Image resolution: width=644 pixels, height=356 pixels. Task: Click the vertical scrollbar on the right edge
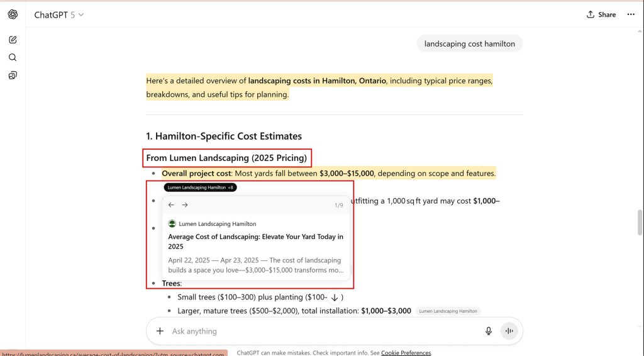pos(640,221)
